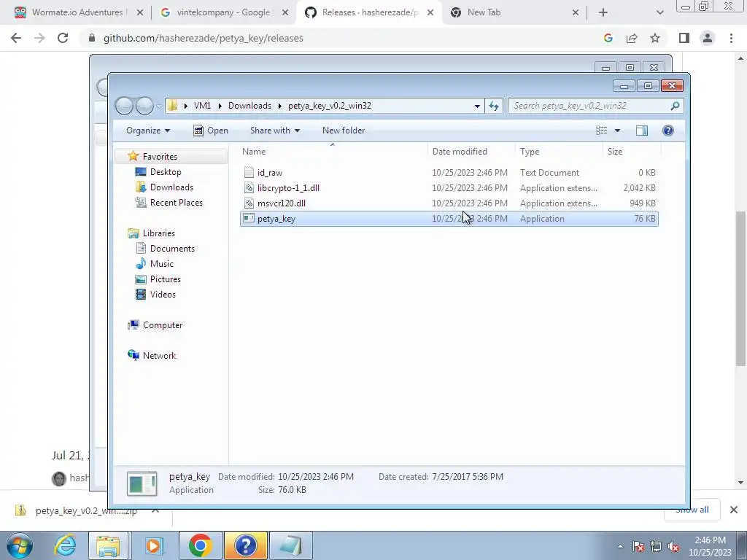Open the Documents library
The image size is (747, 560).
[172, 248]
